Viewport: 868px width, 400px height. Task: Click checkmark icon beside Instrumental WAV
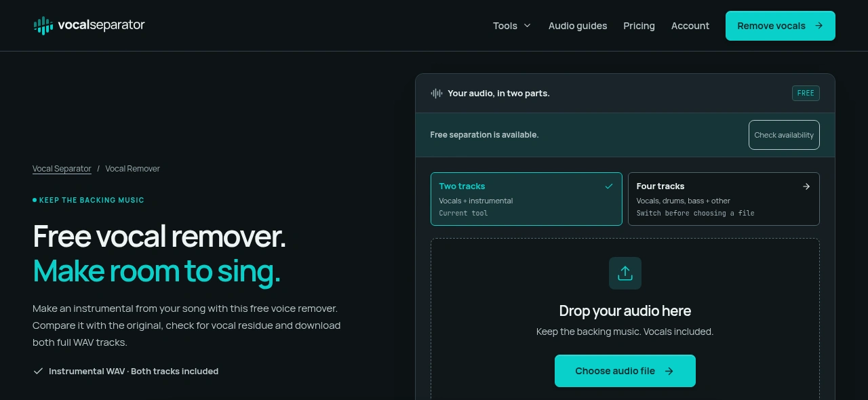(x=38, y=371)
